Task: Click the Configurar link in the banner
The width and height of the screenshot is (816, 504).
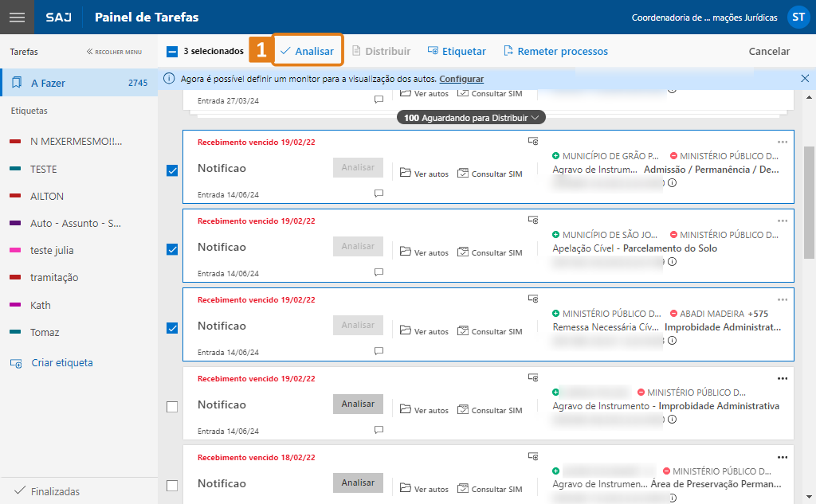Action: click(x=461, y=79)
